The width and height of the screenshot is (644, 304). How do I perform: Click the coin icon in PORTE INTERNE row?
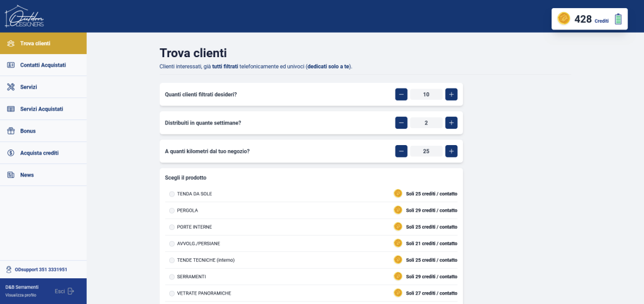click(x=397, y=227)
